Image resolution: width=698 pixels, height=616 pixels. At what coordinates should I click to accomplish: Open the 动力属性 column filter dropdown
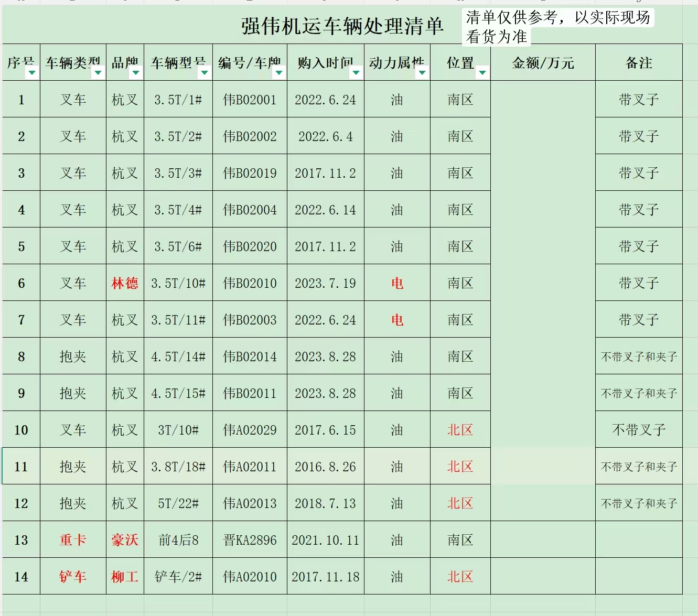pos(422,73)
